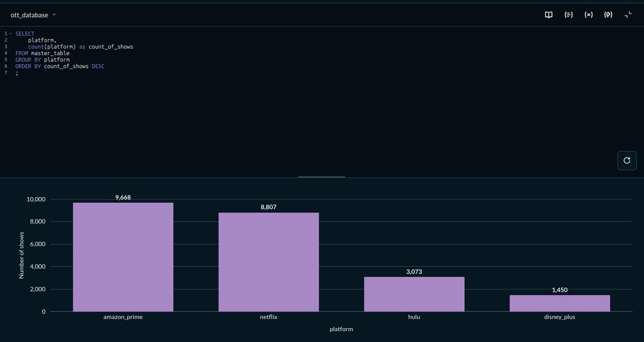Click the amazon_prime bar in chart

pyautogui.click(x=123, y=257)
